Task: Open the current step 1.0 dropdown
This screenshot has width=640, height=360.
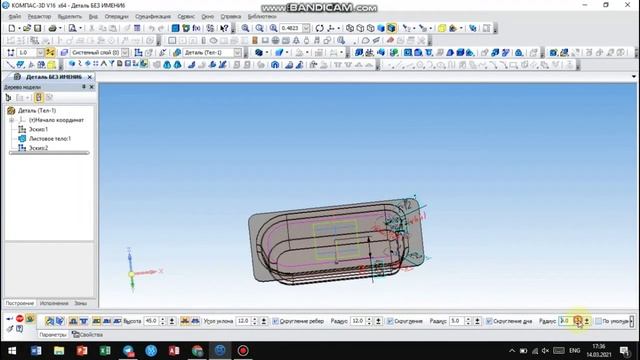Action: [x=40, y=53]
